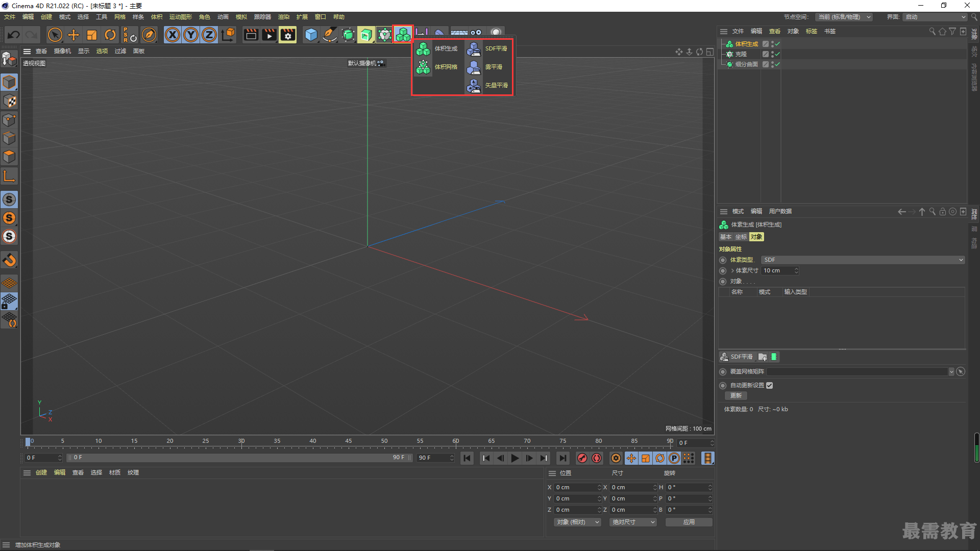This screenshot has width=980, height=551.
Task: Step the position X 0 cm spinner
Action: click(599, 487)
